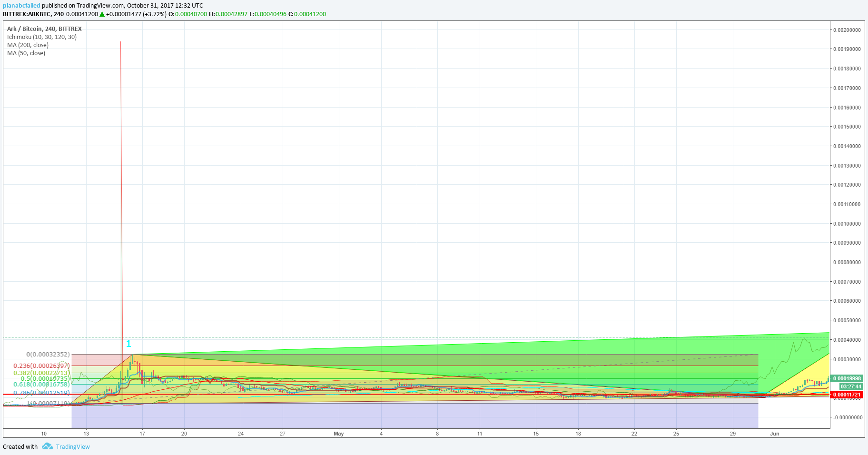Image resolution: width=868 pixels, height=455 pixels.
Task: Click the TradingView cloud logo icon
Action: (x=47, y=446)
